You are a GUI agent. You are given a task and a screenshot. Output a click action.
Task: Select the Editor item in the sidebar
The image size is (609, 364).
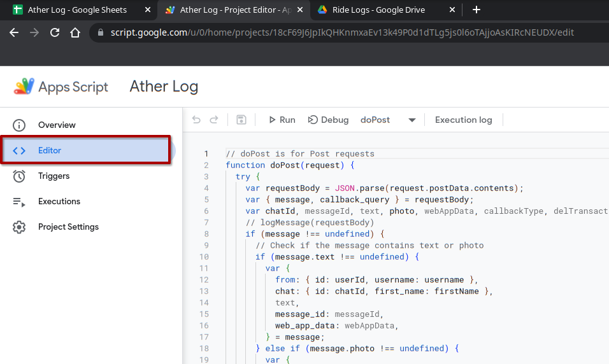86,150
